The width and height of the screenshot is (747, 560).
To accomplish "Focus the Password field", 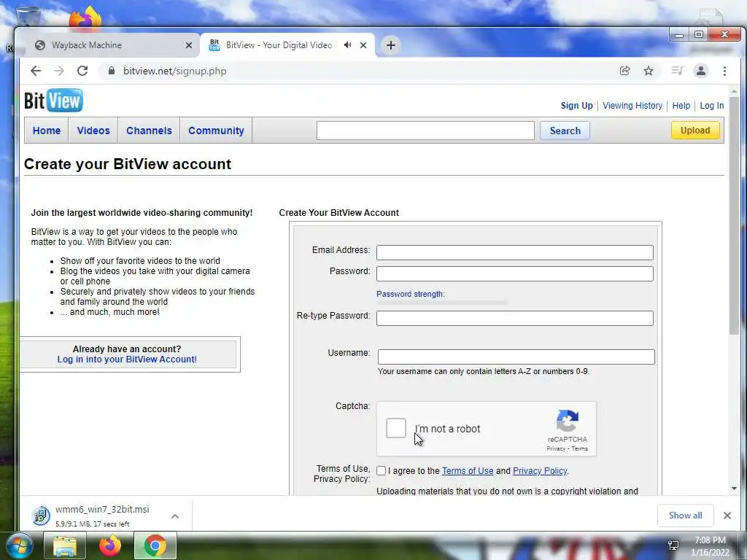I will point(514,273).
